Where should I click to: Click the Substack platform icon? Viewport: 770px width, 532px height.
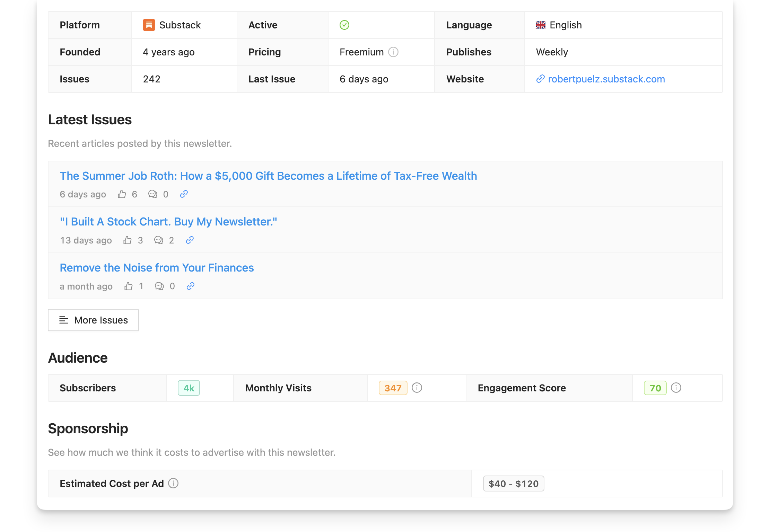(148, 25)
